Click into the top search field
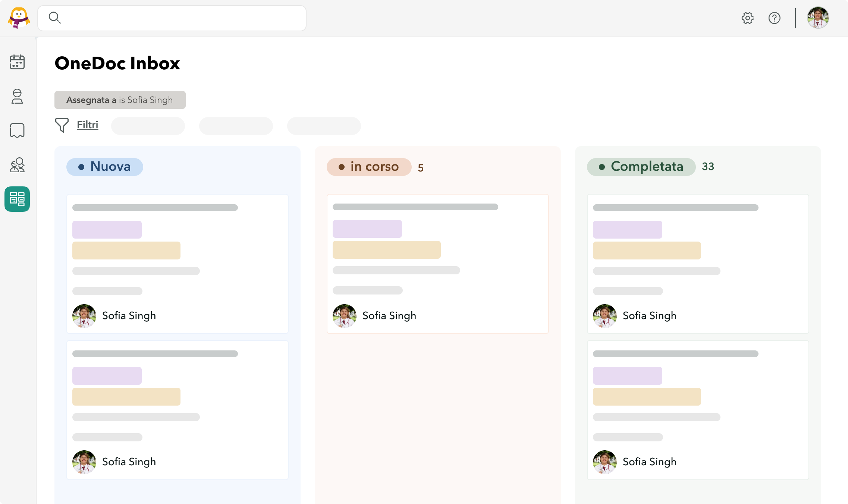The width and height of the screenshot is (848, 504). point(172,18)
